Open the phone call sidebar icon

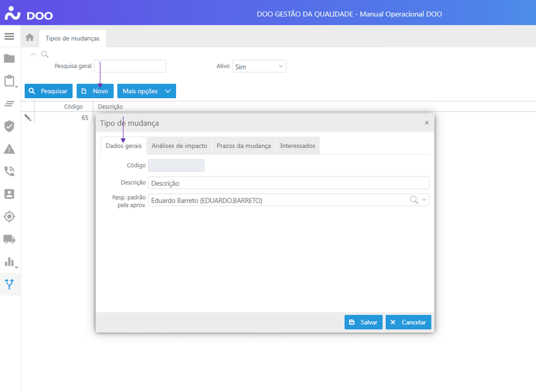pos(9,171)
